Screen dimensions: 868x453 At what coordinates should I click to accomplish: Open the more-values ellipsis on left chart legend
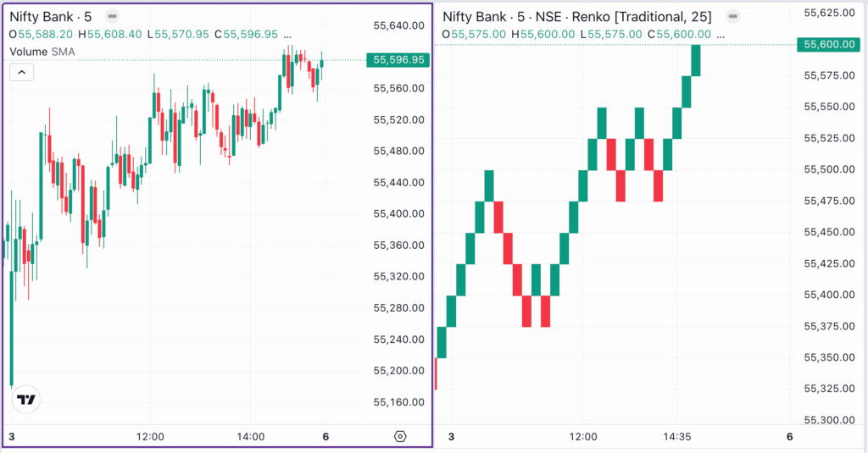pyautogui.click(x=288, y=34)
